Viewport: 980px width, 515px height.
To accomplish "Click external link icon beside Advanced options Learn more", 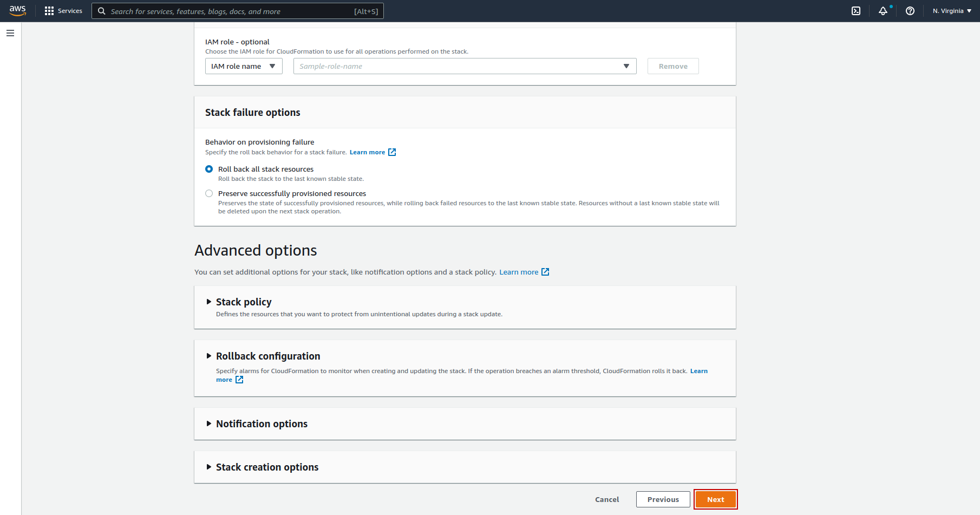I will coord(545,272).
